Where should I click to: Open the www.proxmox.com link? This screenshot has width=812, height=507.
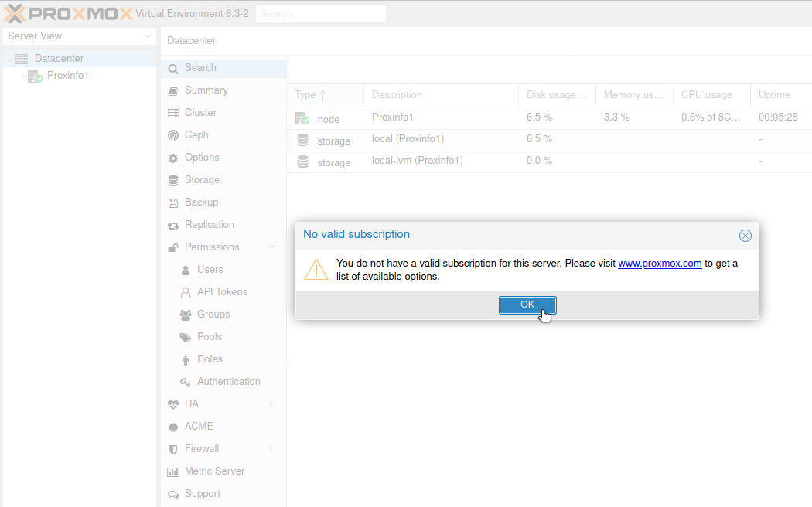click(660, 264)
